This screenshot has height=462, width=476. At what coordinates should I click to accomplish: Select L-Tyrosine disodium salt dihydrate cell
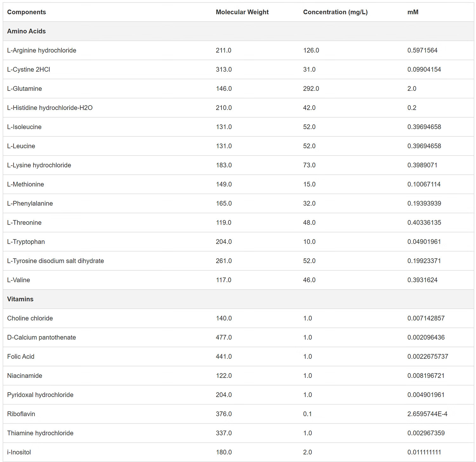[x=56, y=261]
